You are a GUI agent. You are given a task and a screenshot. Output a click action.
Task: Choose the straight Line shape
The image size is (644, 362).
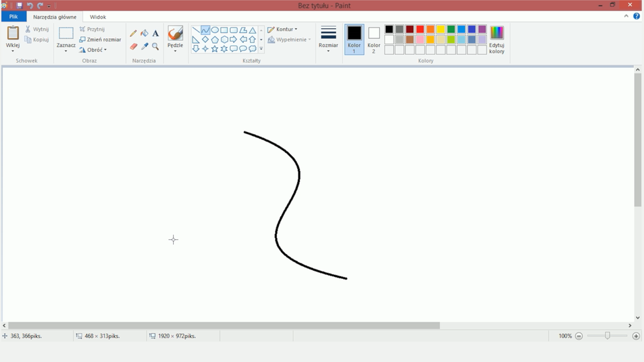(196, 30)
